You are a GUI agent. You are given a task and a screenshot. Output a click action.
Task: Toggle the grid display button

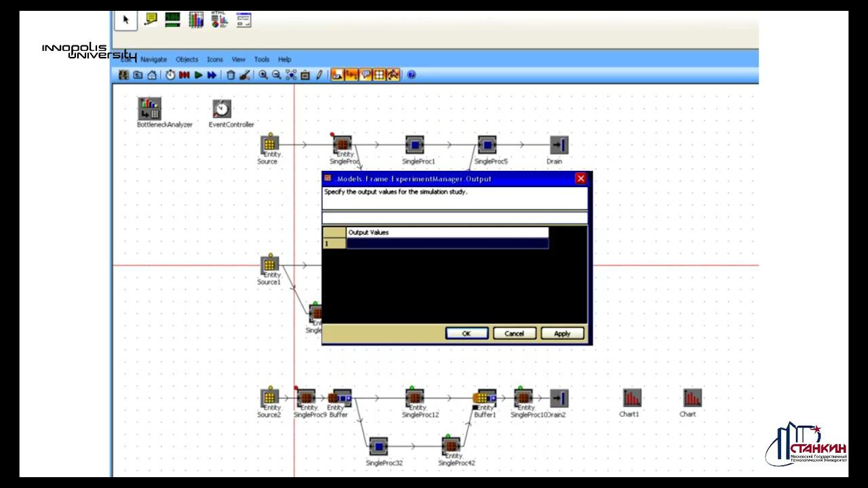tap(379, 75)
